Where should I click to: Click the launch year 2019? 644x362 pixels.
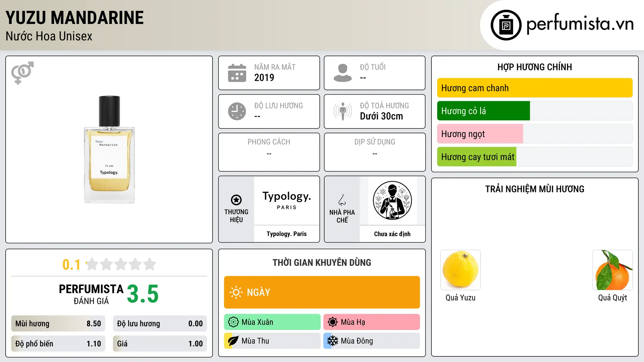click(264, 78)
